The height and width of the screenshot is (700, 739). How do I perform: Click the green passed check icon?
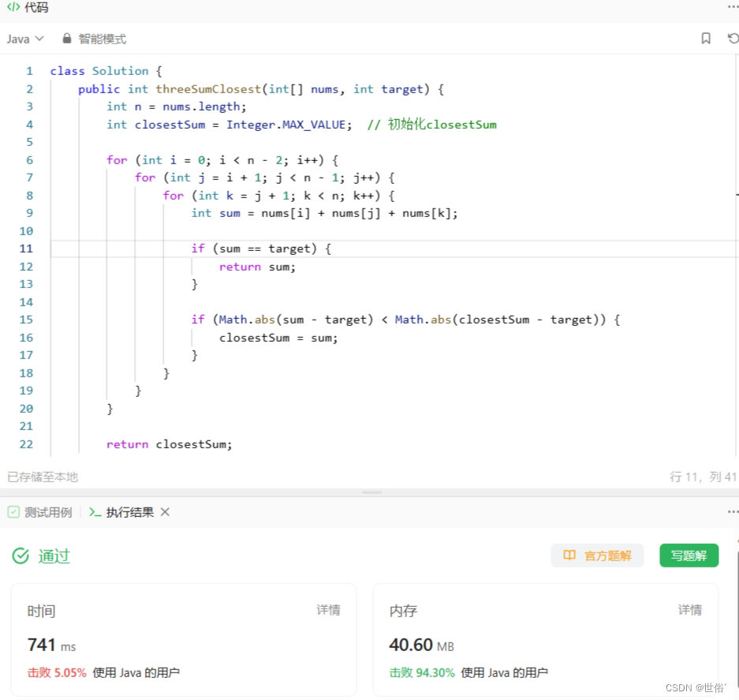[x=21, y=556]
